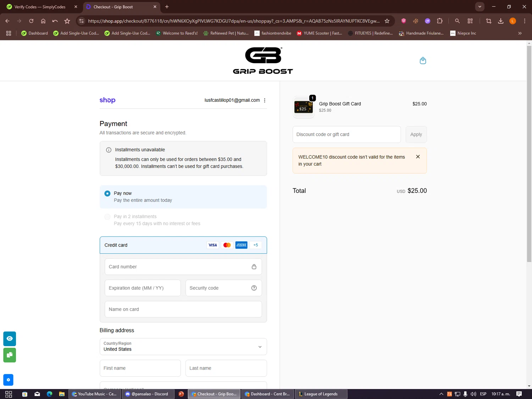532x399 pixels.
Task: Select Pay in 2 installments radio option
Action: 107,217
